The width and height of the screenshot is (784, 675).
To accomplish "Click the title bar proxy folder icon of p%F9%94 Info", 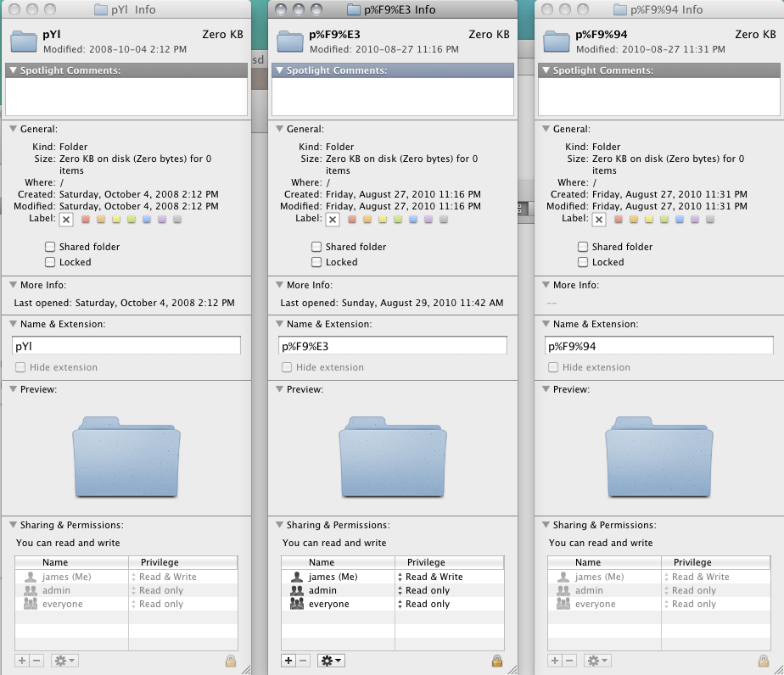I will (x=620, y=9).
